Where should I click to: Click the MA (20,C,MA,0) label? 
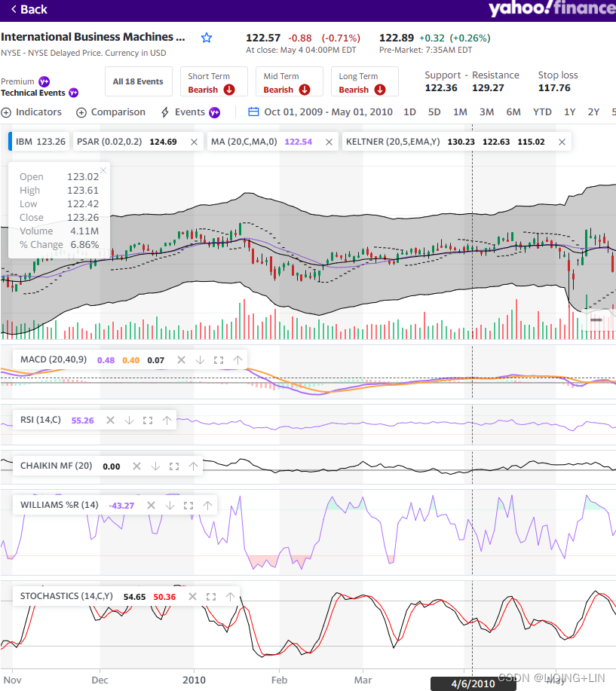click(x=244, y=142)
